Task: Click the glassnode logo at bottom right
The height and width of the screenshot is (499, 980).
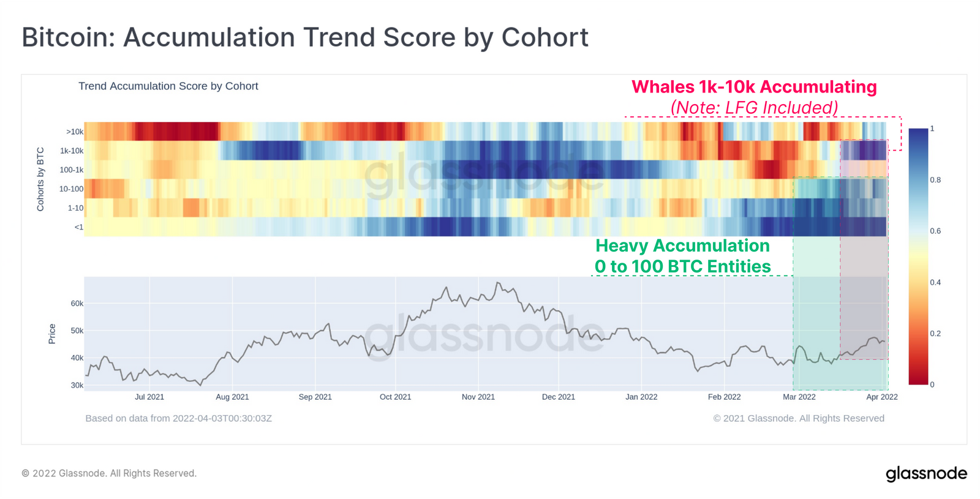Action: [926, 474]
